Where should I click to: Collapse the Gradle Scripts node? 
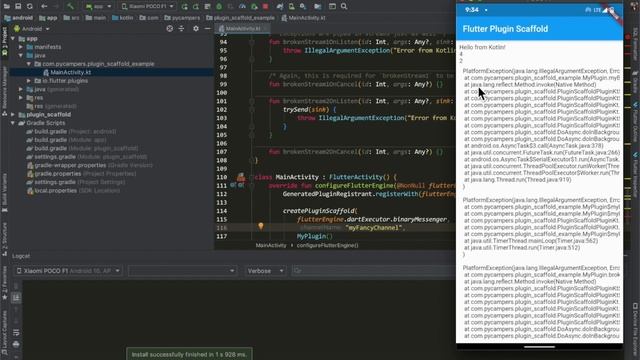click(13, 123)
